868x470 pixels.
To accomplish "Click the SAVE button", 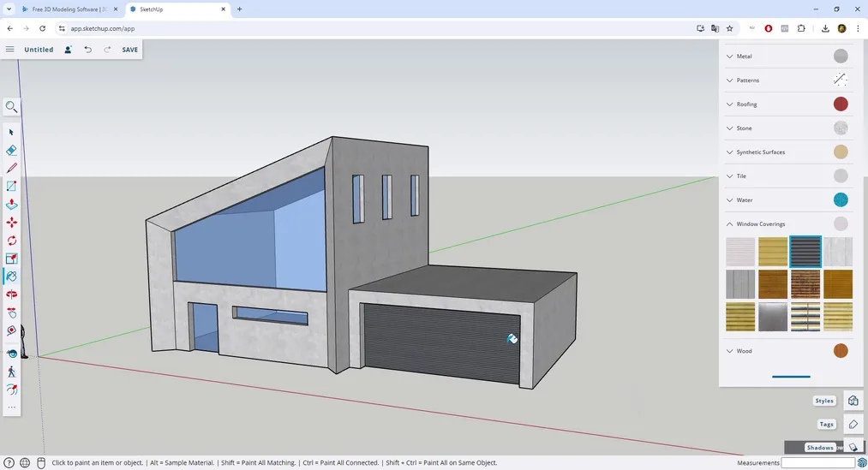I will [x=129, y=50].
